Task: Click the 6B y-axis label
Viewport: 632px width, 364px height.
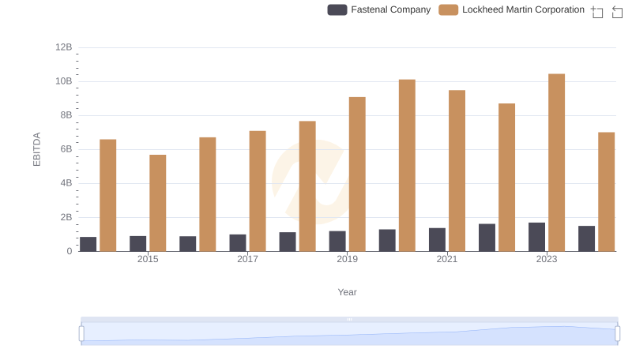Action: tap(66, 149)
